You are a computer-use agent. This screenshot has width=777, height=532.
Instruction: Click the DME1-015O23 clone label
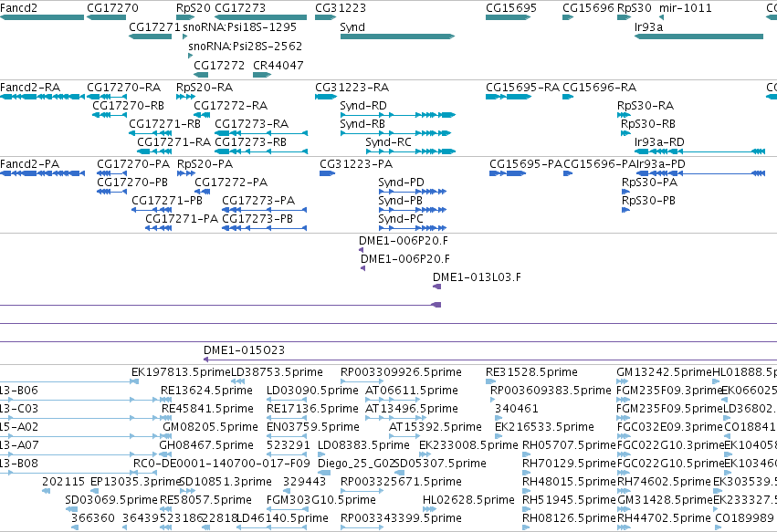click(245, 350)
